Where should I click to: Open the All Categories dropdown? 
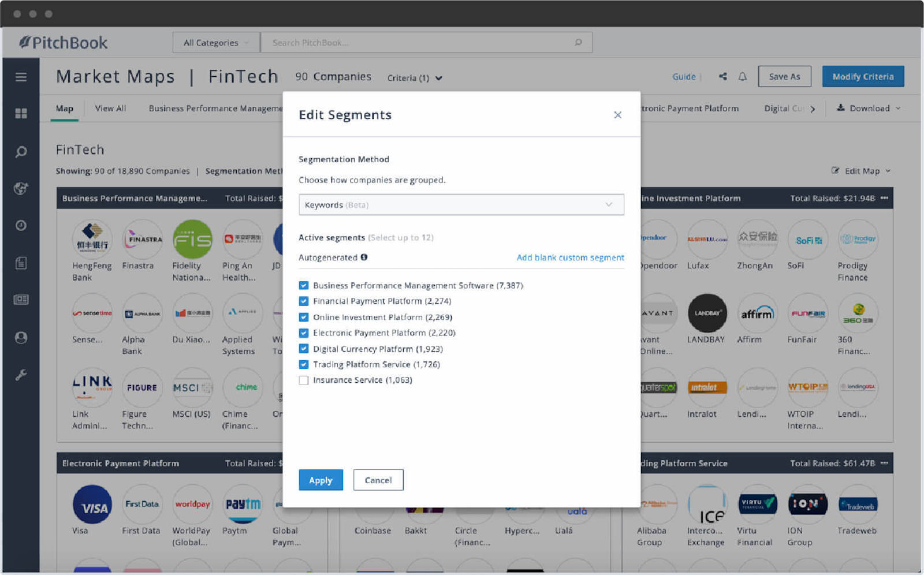point(216,42)
